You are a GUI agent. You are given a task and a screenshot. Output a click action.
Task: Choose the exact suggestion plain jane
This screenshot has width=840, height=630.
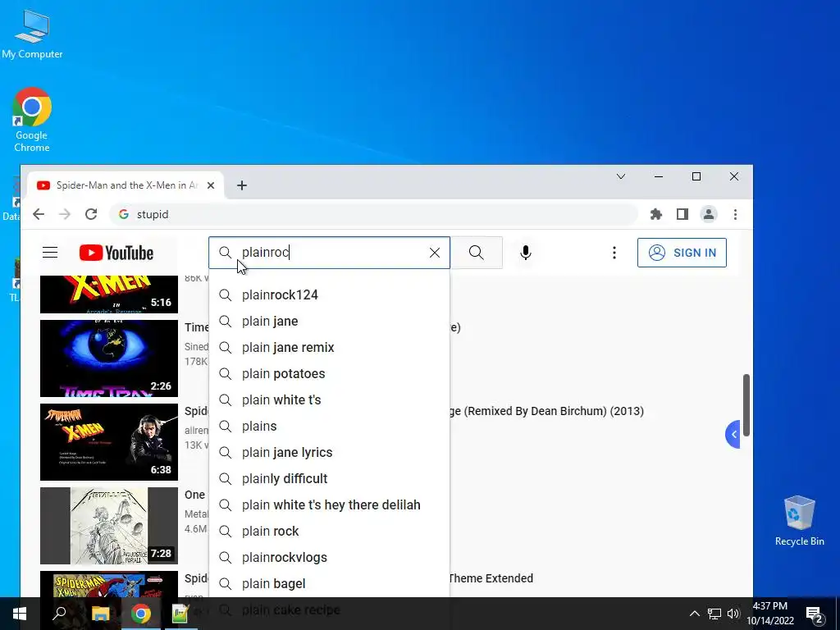[329, 321]
